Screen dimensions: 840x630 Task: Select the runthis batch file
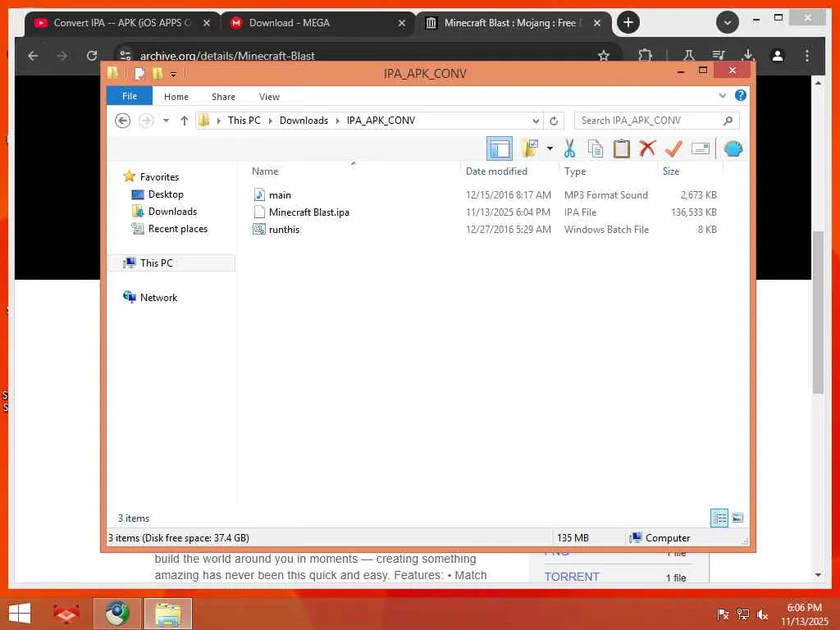[284, 230]
